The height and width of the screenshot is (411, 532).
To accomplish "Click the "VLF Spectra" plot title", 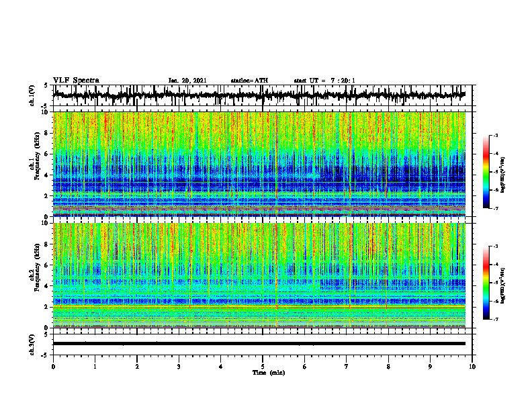I will click(x=76, y=81).
